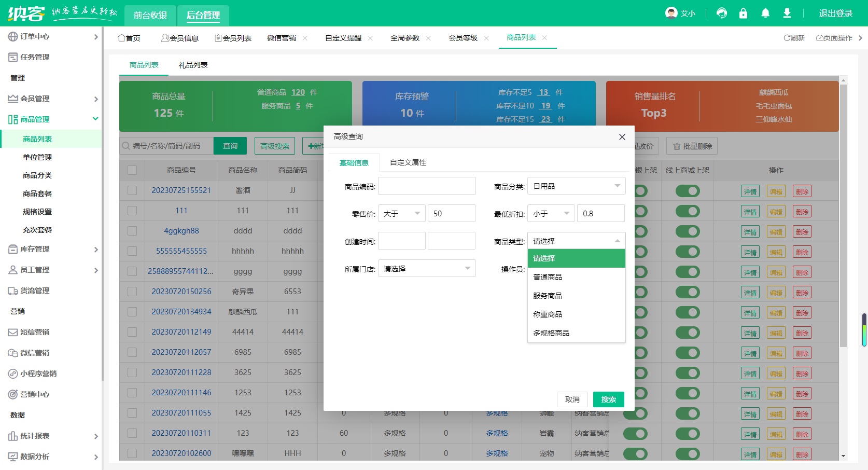Close the 微信营销 tab with its X icon
This screenshot has height=470, width=868.
click(x=305, y=38)
